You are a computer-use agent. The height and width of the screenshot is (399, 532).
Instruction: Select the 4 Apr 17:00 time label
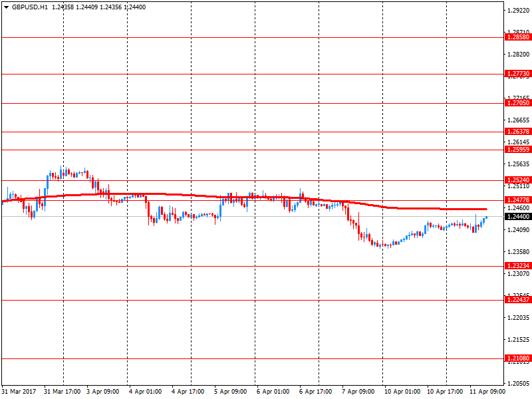tap(188, 392)
